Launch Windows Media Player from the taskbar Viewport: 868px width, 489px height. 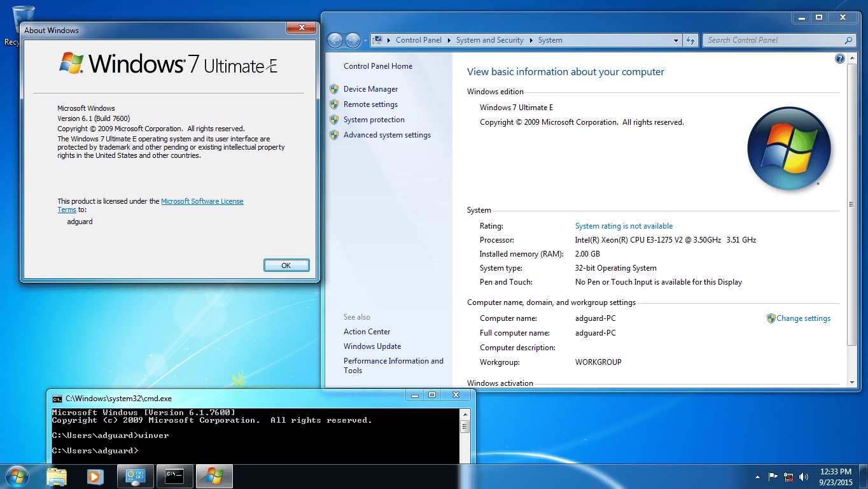tap(95, 476)
